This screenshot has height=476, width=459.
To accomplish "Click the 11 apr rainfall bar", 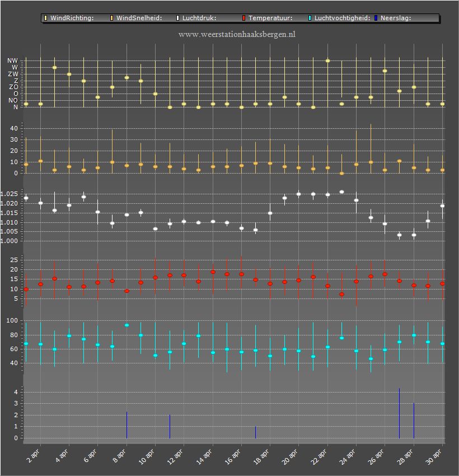I will pyautogui.click(x=170, y=427).
